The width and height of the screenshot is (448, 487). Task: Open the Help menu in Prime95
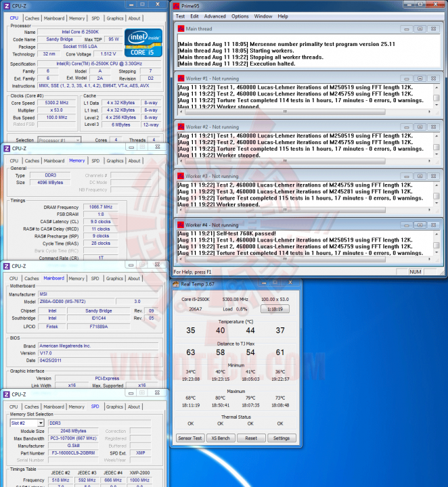tap(283, 16)
